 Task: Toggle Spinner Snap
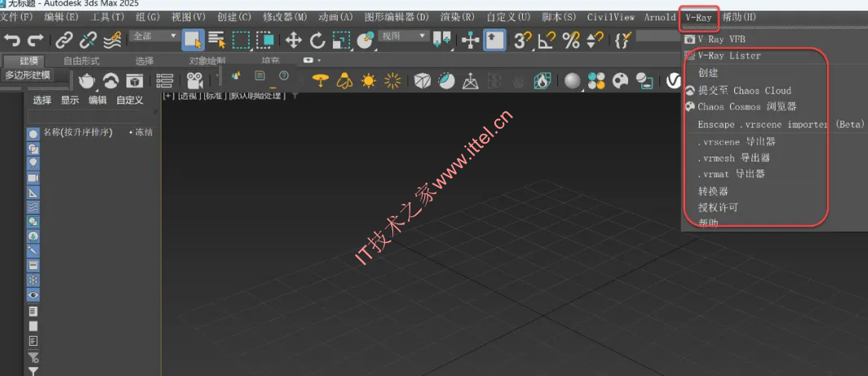(x=595, y=40)
